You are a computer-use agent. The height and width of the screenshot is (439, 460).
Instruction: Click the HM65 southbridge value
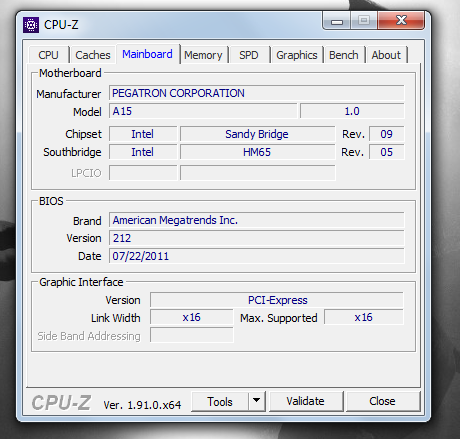tap(257, 152)
